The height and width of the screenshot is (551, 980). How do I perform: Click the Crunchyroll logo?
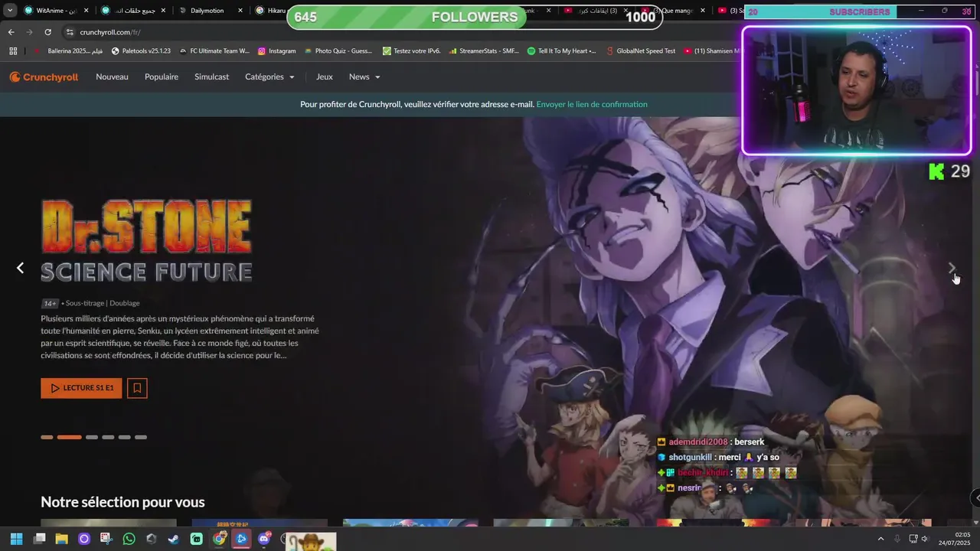pos(44,77)
